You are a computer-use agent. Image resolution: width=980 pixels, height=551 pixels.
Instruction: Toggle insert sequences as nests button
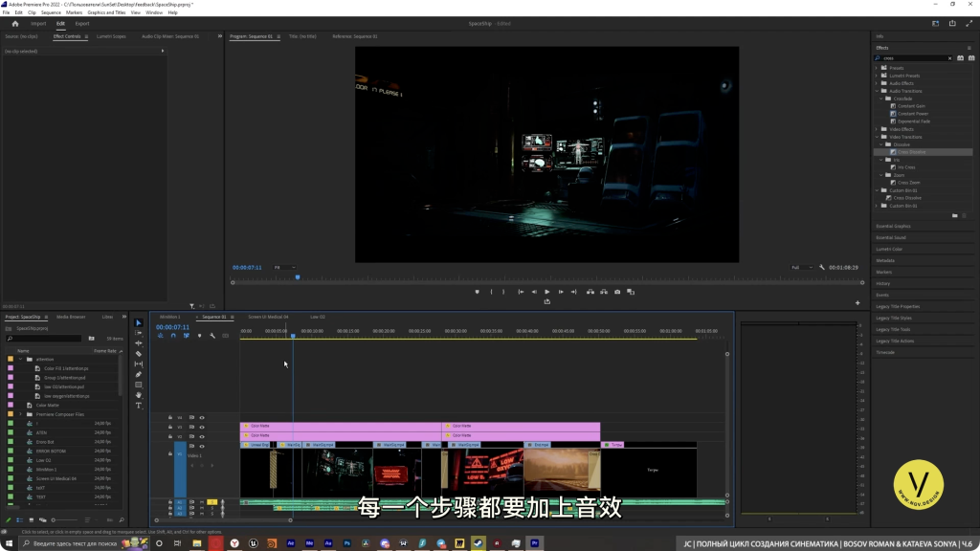pos(161,336)
